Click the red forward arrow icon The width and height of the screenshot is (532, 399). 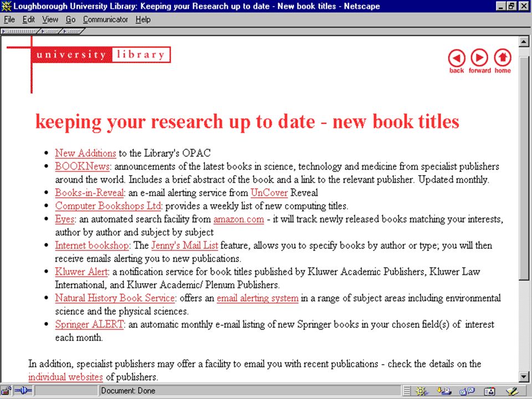click(x=479, y=58)
